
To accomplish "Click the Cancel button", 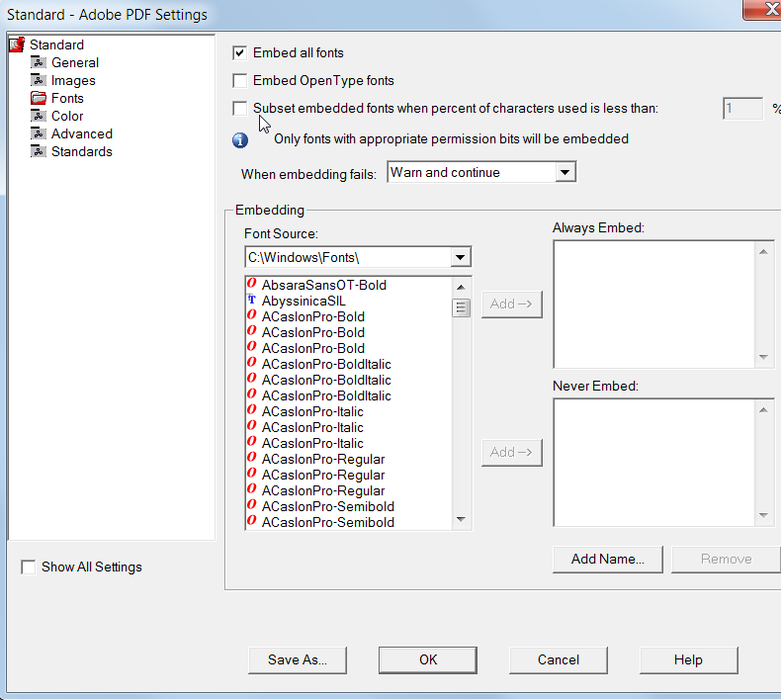I will [x=559, y=660].
